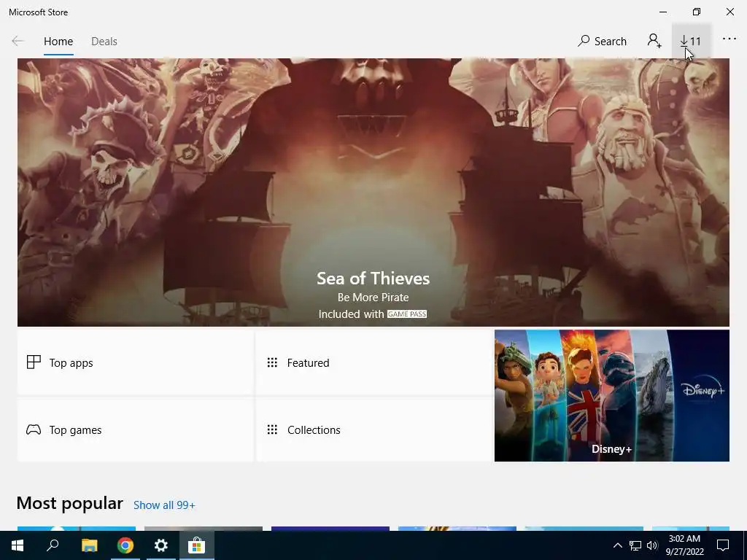Click the volume speaker tray icon
The image size is (747, 560).
[652, 545]
